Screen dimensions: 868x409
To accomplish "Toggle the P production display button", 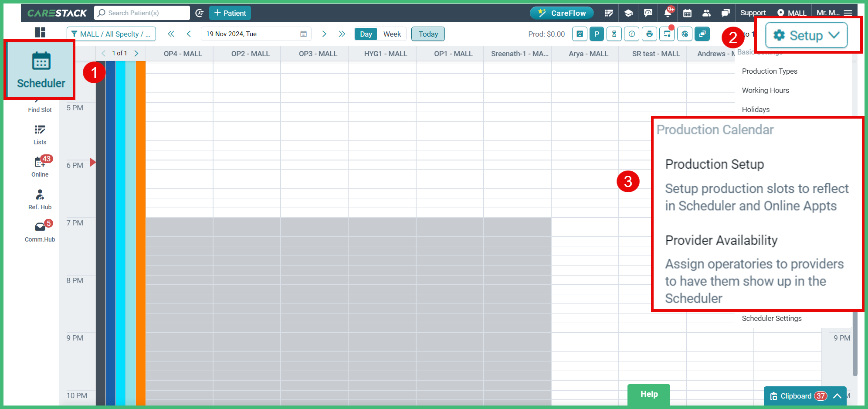I will 597,34.
